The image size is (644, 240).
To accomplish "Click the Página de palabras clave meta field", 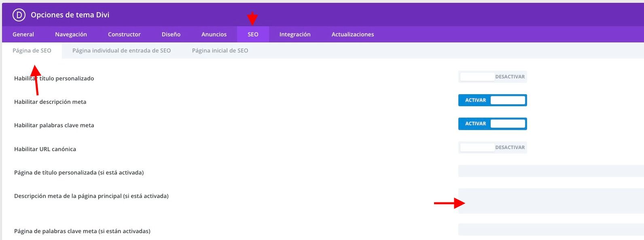I will (x=551, y=229).
